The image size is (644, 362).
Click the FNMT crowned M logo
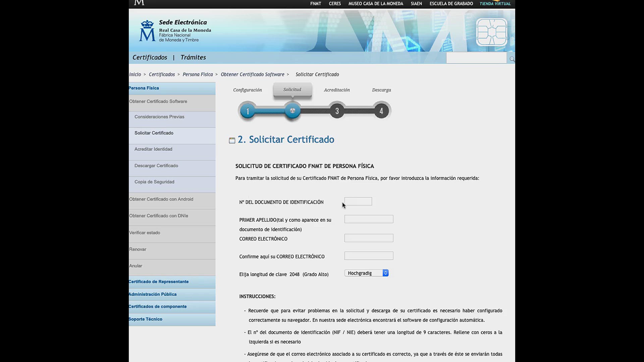pyautogui.click(x=147, y=31)
